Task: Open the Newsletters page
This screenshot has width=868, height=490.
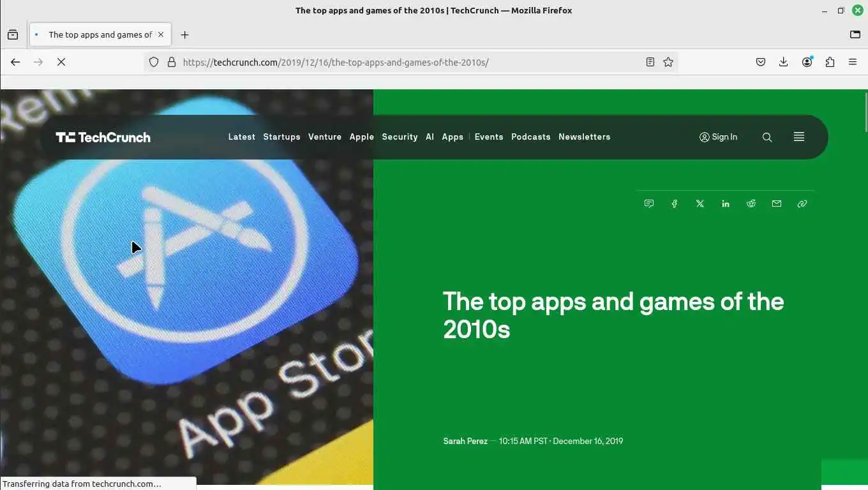Action: [585, 137]
